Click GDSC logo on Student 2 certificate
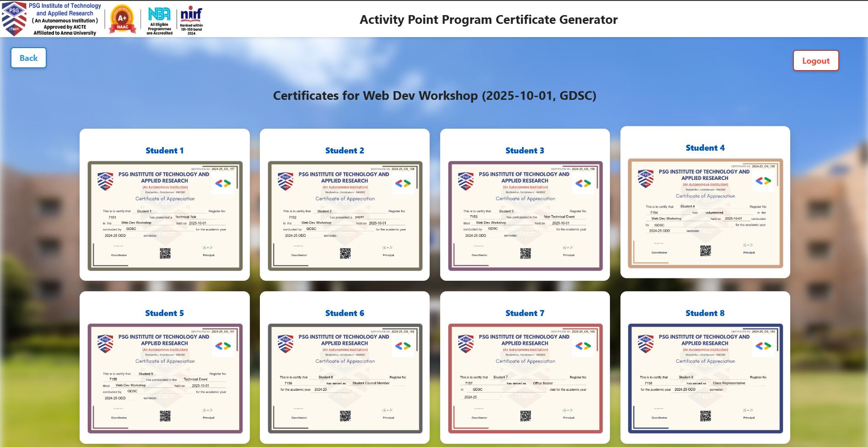This screenshot has height=447, width=868. 403,184
